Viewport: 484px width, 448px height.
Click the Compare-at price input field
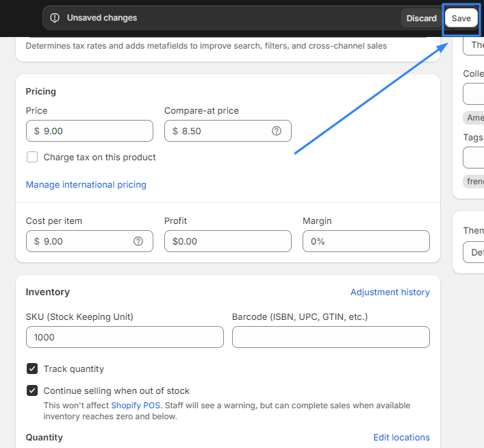click(x=228, y=131)
